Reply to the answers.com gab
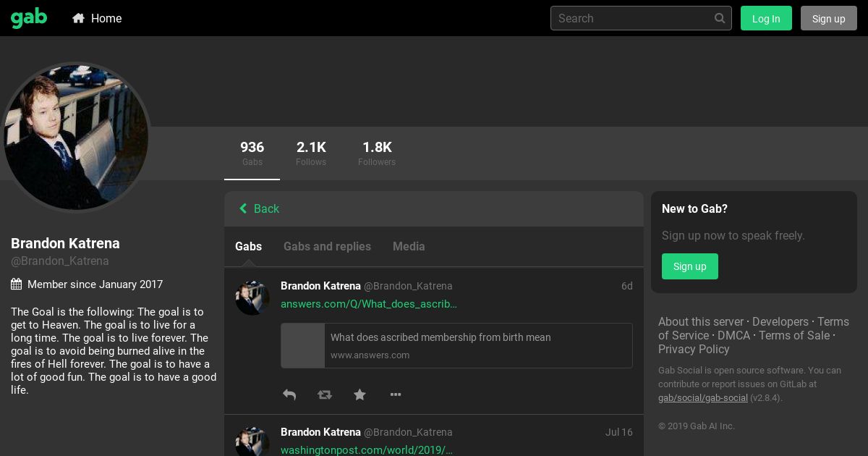Image resolution: width=868 pixels, height=456 pixels. click(289, 394)
